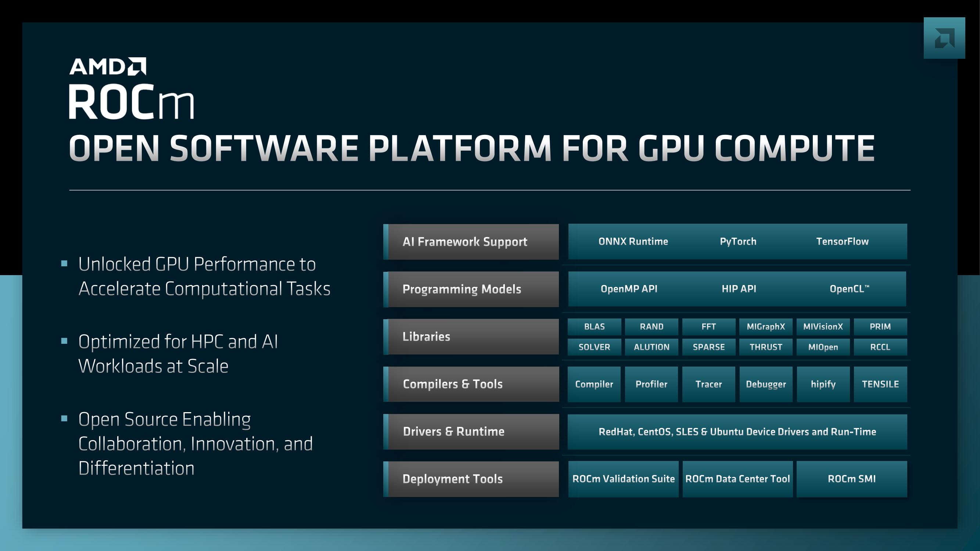Click the BLAS library tile
980x551 pixels.
coord(594,327)
